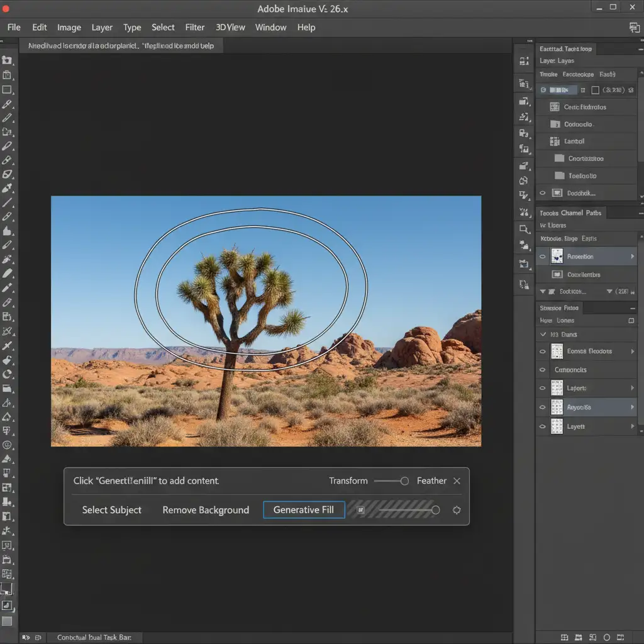Expand the Eonas Elodots layer arrow
The image size is (644, 644).
click(632, 352)
